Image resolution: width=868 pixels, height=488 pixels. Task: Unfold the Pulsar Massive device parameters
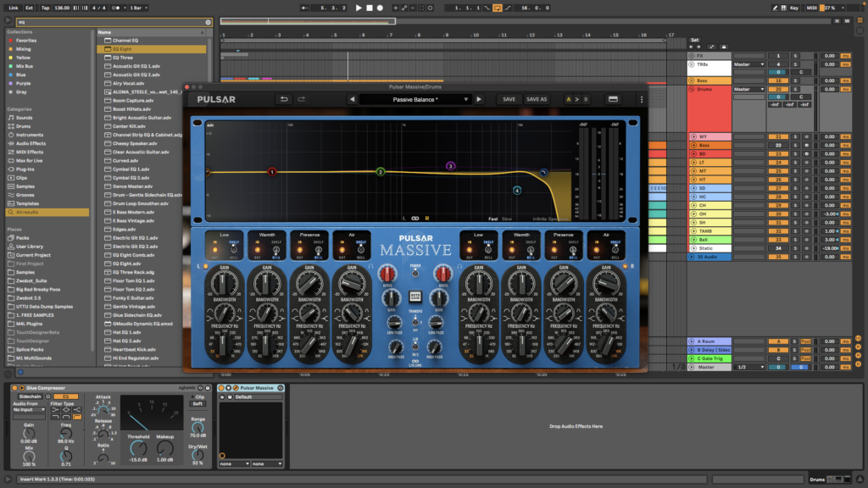pyautogui.click(x=229, y=388)
